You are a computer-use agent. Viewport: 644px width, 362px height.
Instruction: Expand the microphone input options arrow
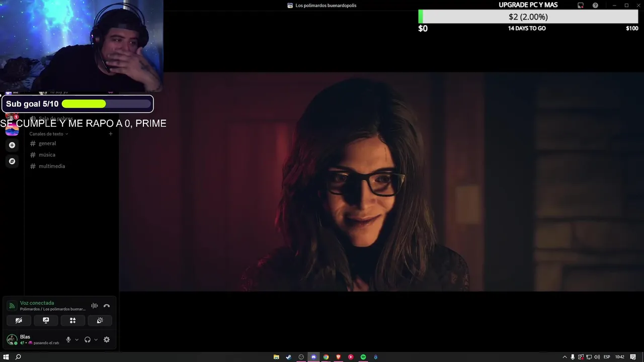(x=76, y=339)
